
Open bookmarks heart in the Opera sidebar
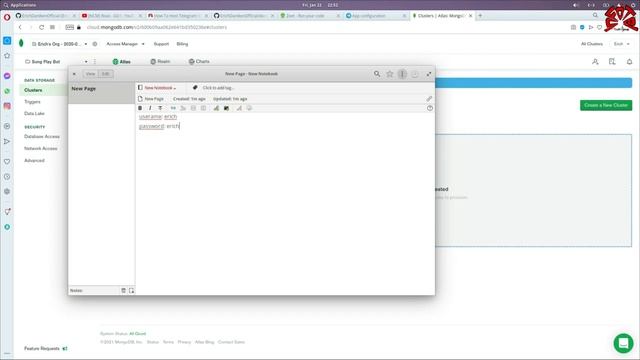[x=7, y=162]
